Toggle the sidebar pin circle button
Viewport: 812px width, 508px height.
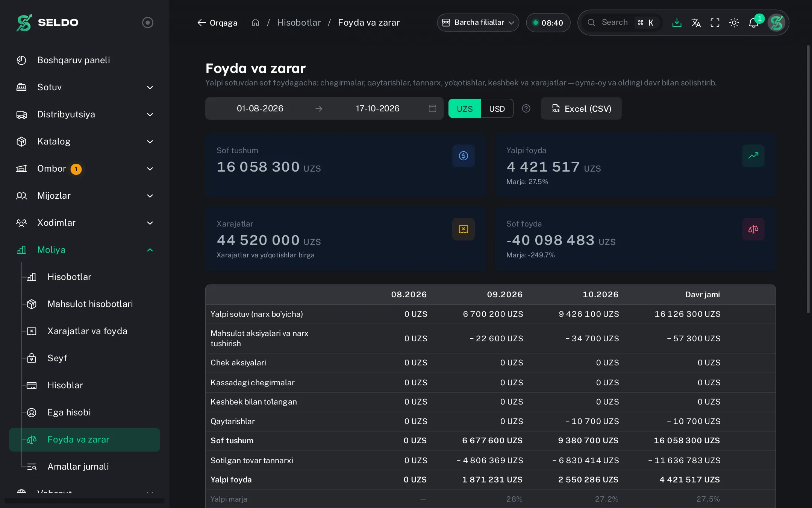148,23
